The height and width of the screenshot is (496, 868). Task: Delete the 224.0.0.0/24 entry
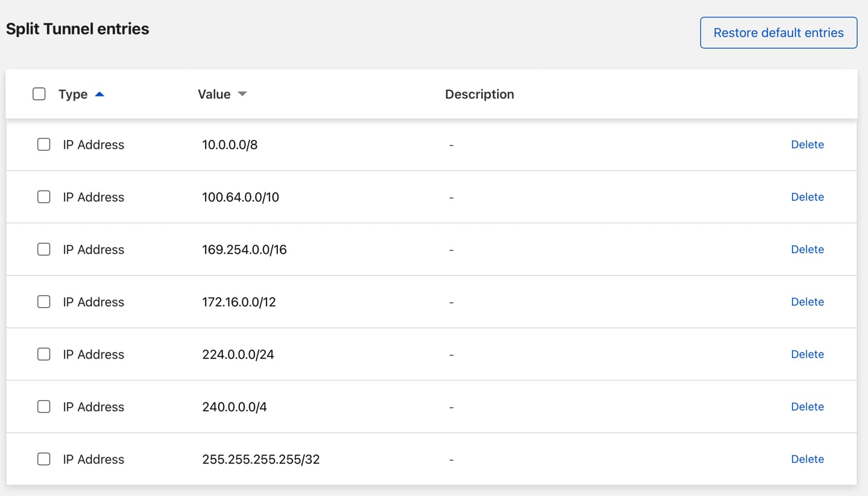pyautogui.click(x=808, y=354)
